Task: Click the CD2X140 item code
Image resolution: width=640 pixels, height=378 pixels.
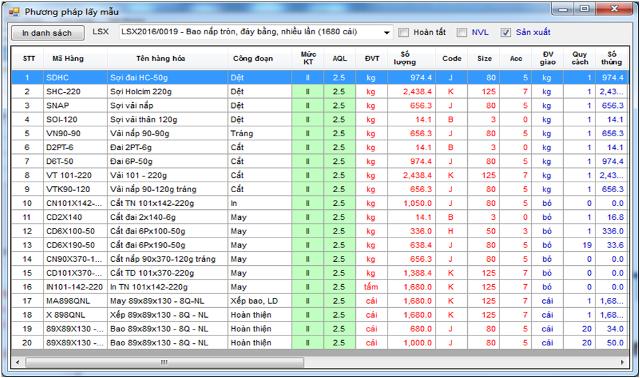Action: [76, 217]
